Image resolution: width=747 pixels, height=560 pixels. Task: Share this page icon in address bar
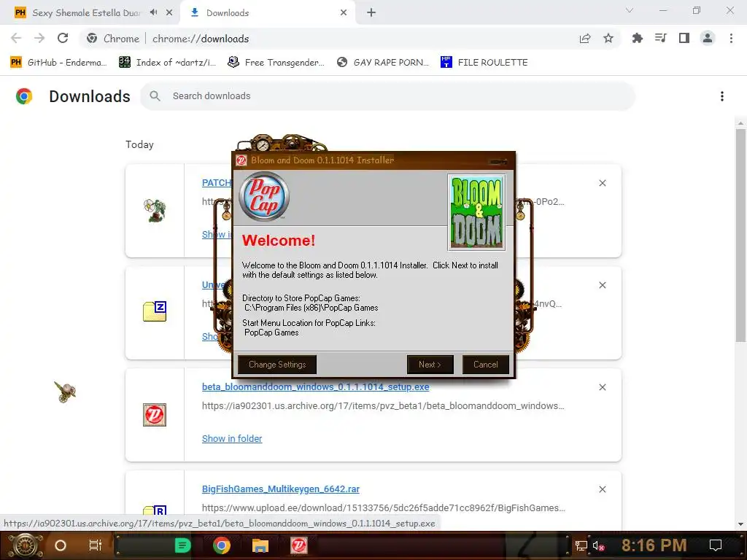point(585,39)
